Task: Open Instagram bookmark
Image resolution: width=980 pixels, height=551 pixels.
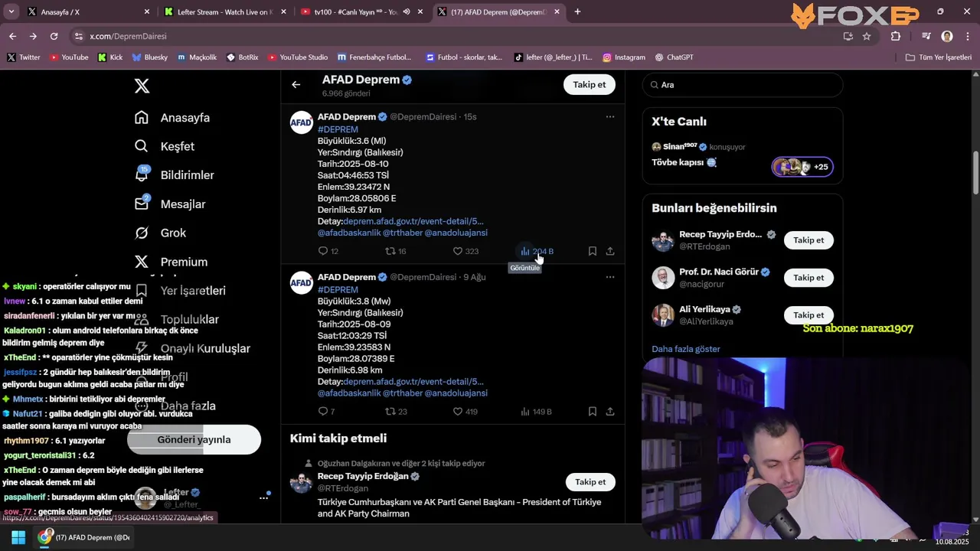Action: tap(624, 57)
